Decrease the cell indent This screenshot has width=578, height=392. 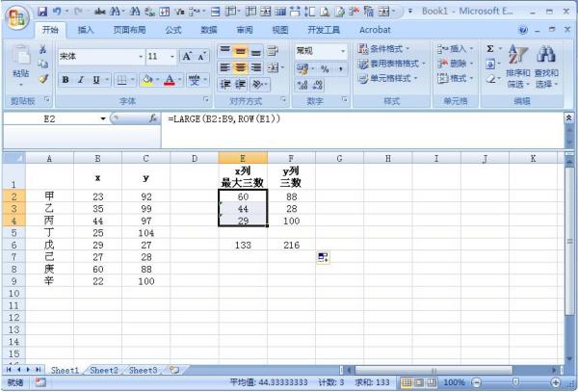[224, 85]
